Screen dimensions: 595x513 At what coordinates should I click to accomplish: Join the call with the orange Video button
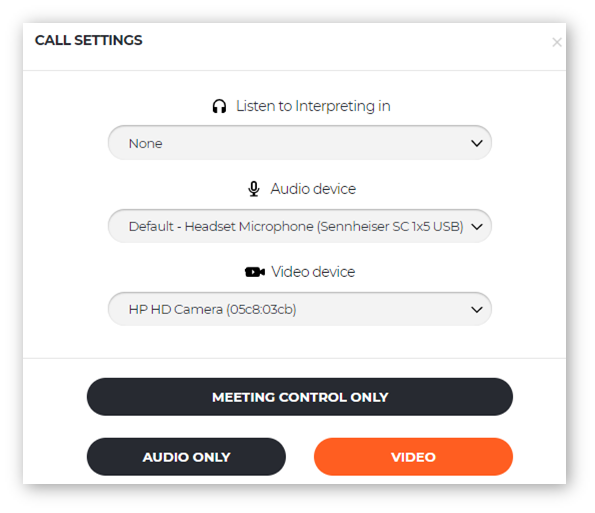(413, 457)
